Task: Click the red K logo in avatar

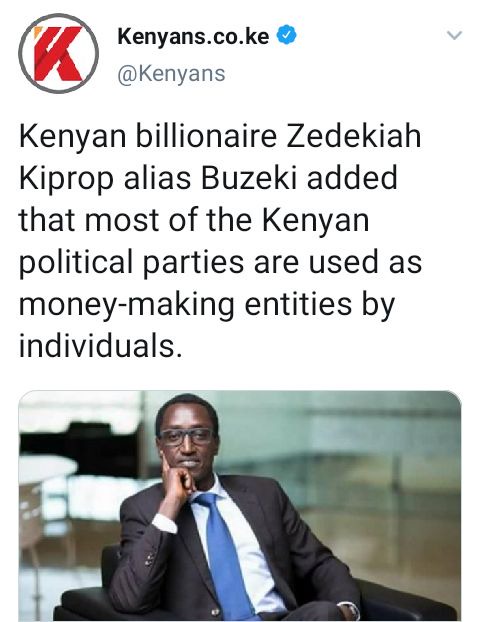Action: click(x=58, y=54)
